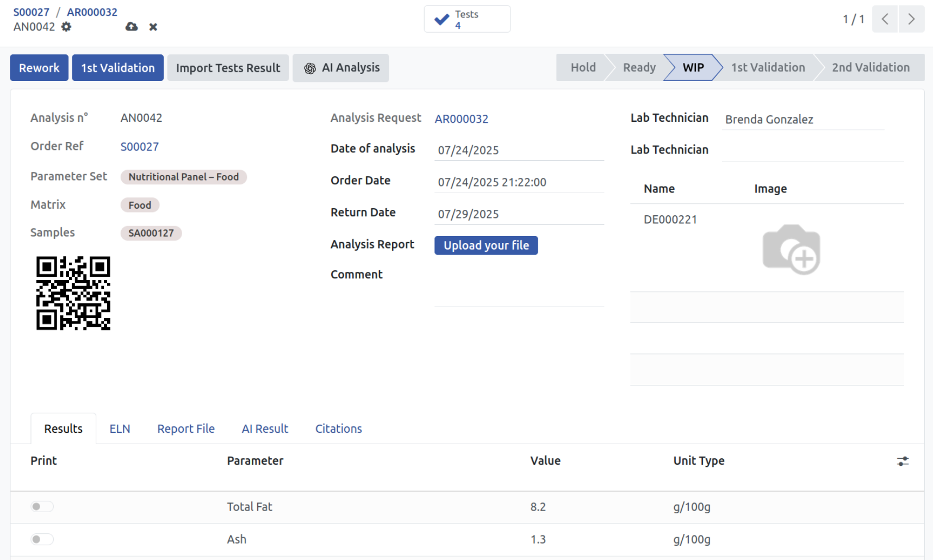Screen dimensions: 933x560
Task: Switch to the Results tab
Action: click(64, 428)
